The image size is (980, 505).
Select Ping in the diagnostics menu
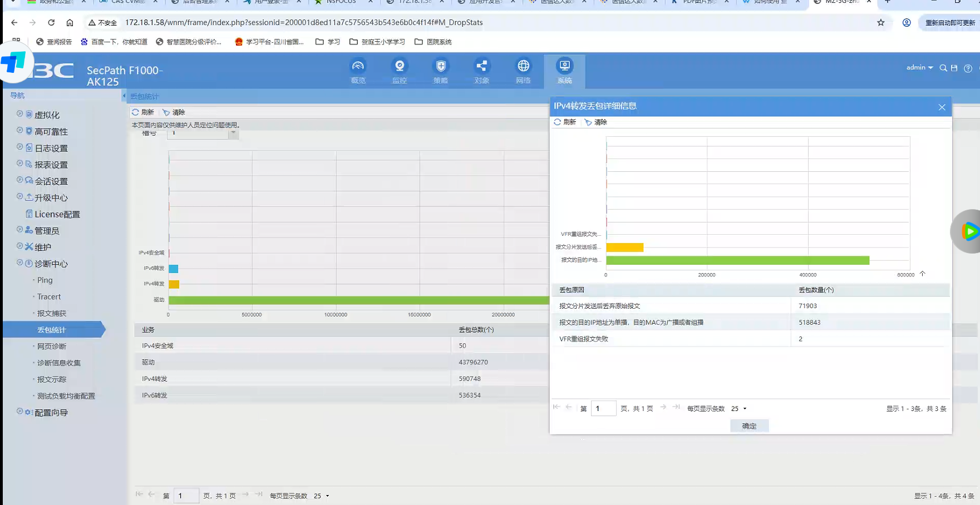tap(45, 280)
